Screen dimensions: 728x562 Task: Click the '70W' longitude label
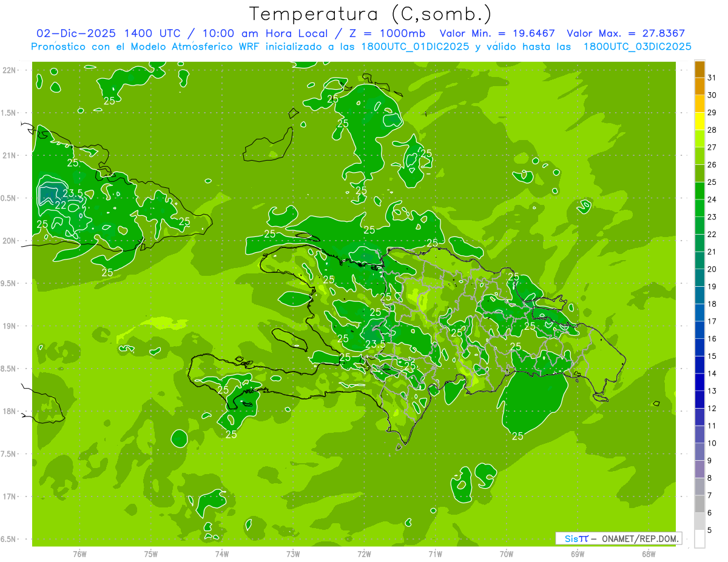pos(507,554)
